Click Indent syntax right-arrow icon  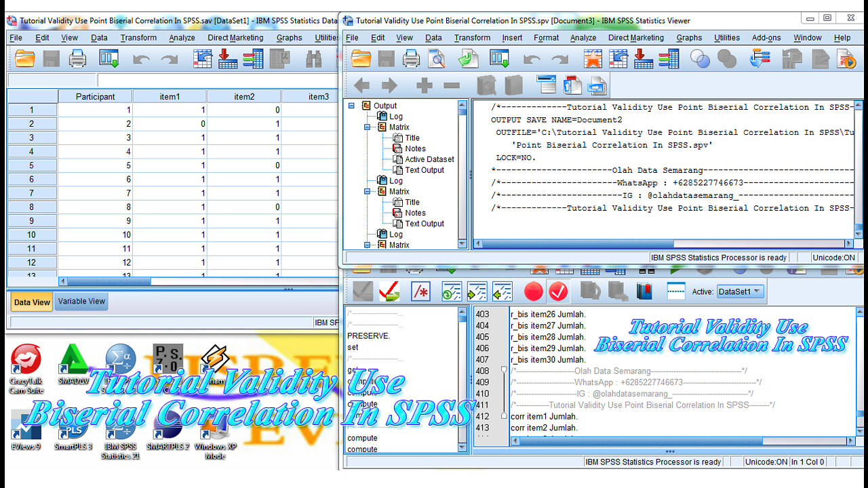tap(477, 292)
